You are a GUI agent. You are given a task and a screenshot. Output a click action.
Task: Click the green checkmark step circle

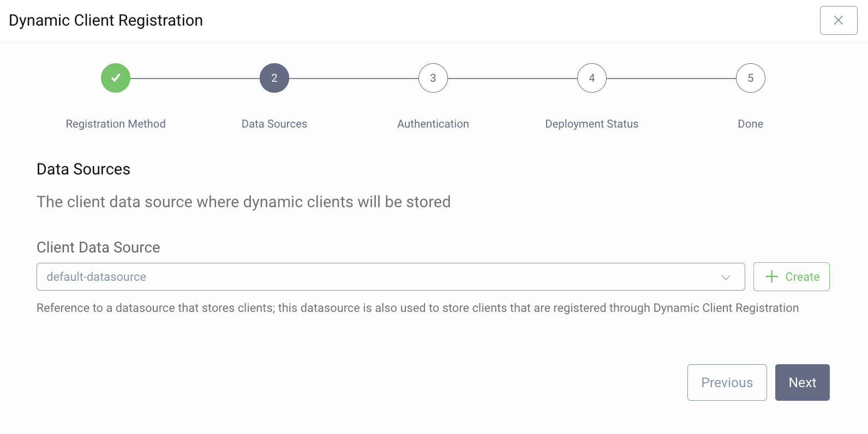(116, 78)
